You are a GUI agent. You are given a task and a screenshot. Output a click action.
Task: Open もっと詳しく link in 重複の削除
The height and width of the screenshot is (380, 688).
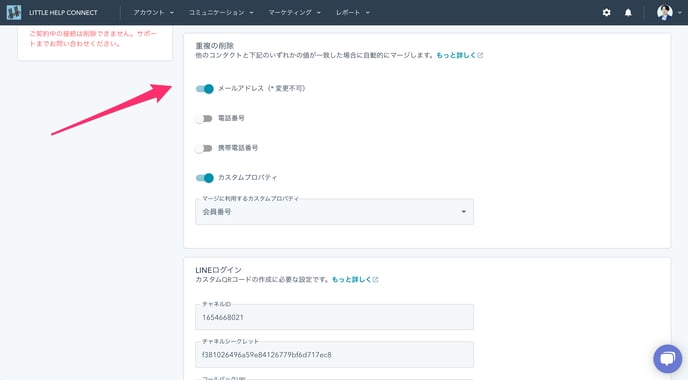pyautogui.click(x=456, y=55)
